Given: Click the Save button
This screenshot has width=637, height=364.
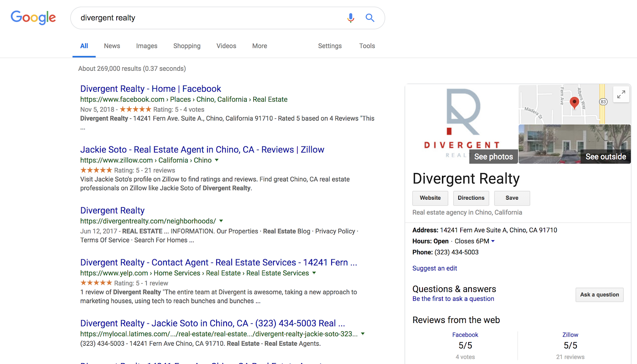Looking at the screenshot, I should [x=512, y=198].
